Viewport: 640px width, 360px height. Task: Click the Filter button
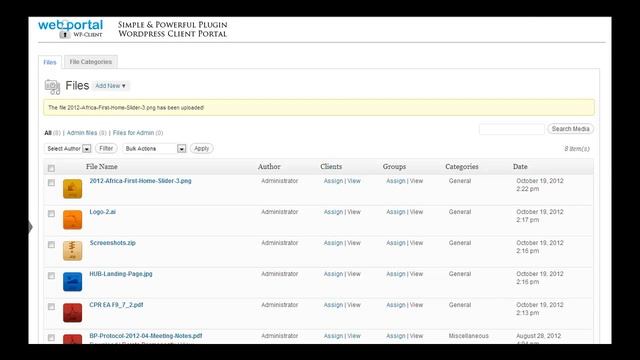coord(106,149)
